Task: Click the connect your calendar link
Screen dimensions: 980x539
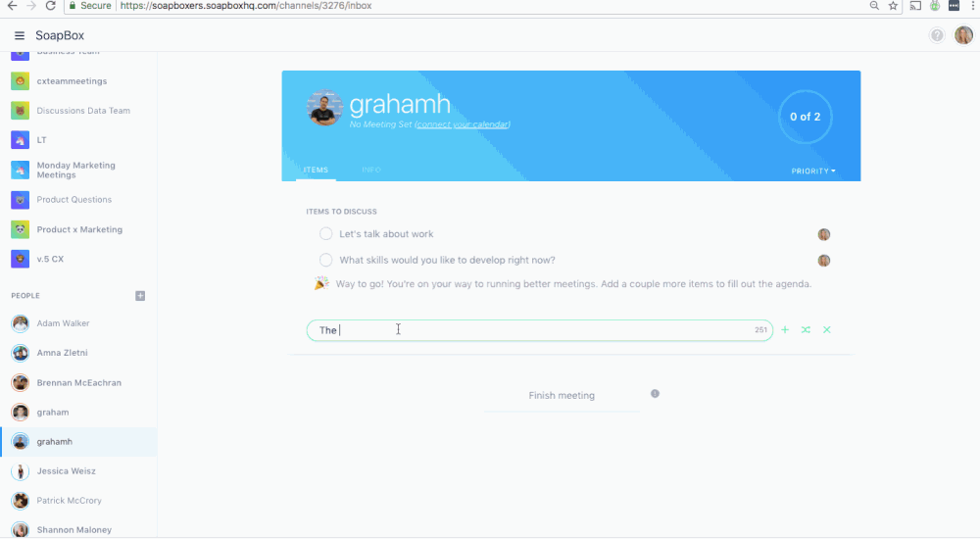Action: tap(463, 124)
